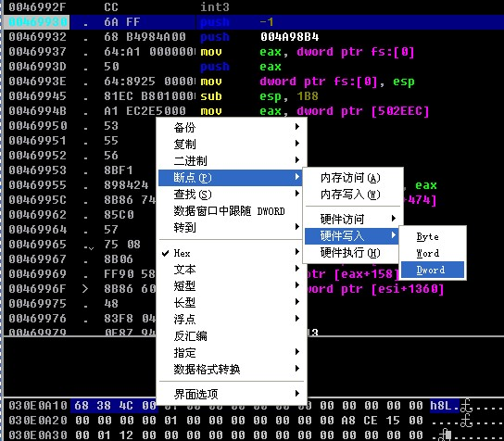The width and height of the screenshot is (504, 441).
Task: Open the 查找 (S) search submenu
Action: click(232, 195)
